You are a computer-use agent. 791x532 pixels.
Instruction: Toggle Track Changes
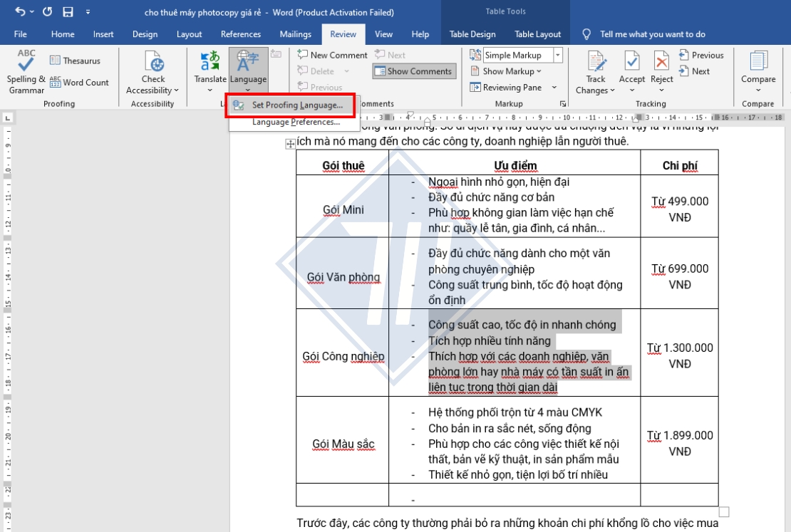pos(596,72)
